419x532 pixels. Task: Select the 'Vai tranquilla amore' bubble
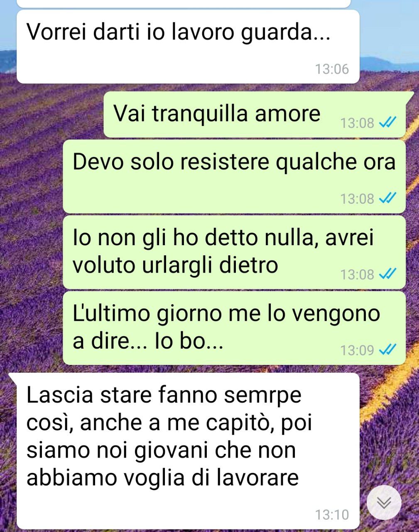[255, 115]
